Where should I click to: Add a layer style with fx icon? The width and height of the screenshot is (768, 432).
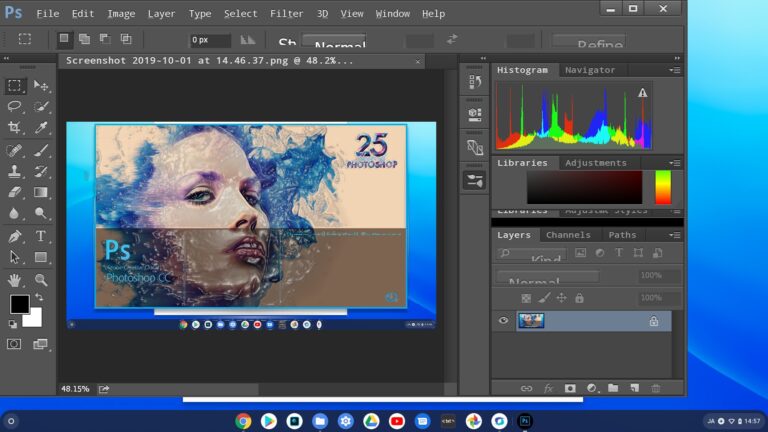[x=548, y=388]
